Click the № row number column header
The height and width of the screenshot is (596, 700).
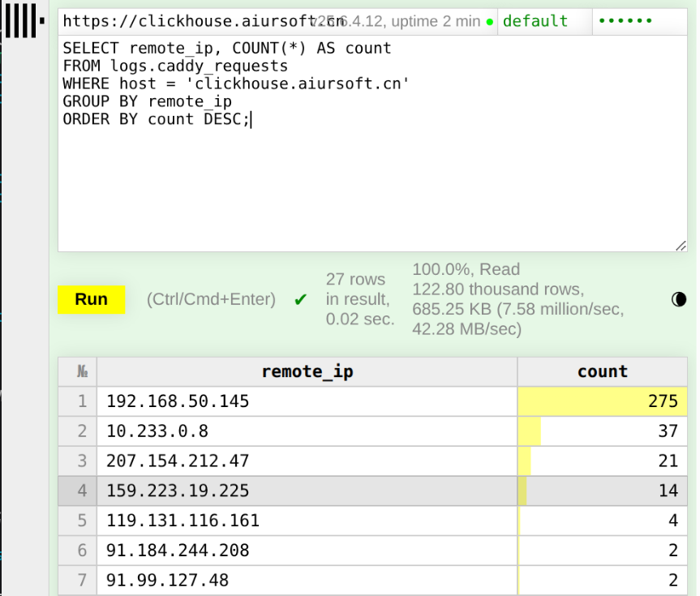[82, 371]
